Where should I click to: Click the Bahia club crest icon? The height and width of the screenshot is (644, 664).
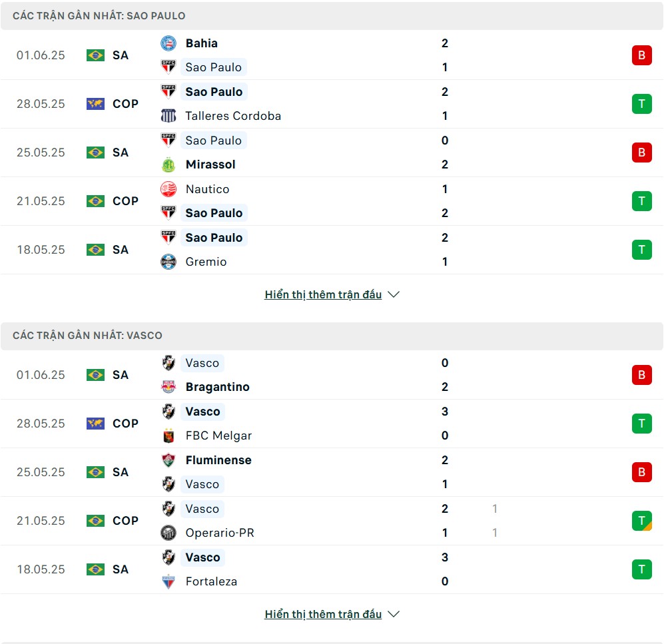tap(168, 43)
